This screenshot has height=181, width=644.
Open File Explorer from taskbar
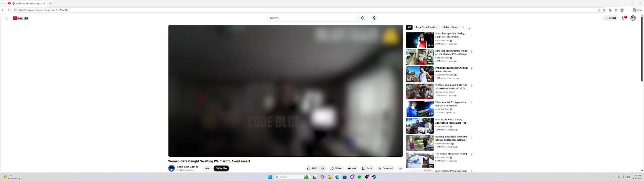tap(330, 177)
